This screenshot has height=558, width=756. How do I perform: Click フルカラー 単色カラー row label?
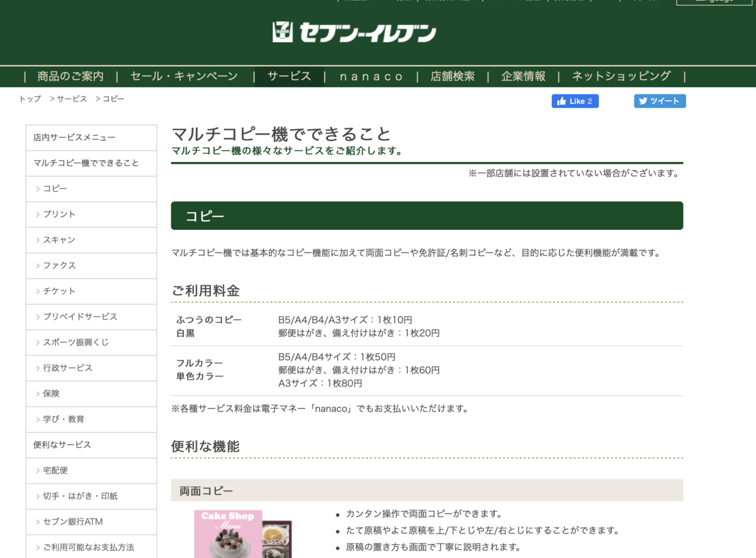click(x=200, y=370)
